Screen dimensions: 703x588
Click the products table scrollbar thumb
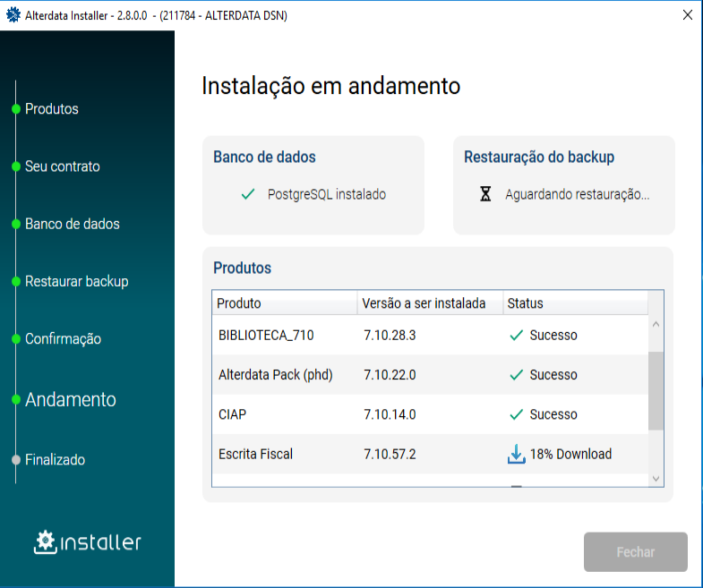point(656,391)
